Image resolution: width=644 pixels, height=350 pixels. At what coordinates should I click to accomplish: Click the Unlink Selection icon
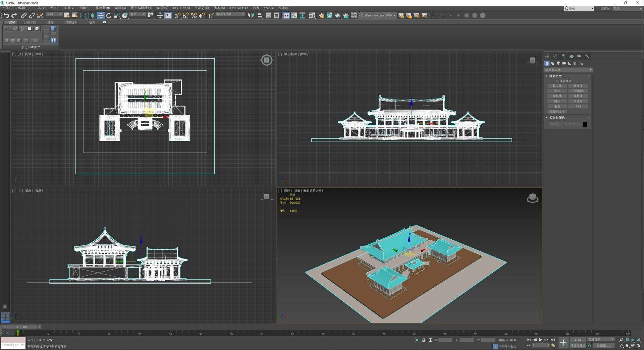coord(32,15)
